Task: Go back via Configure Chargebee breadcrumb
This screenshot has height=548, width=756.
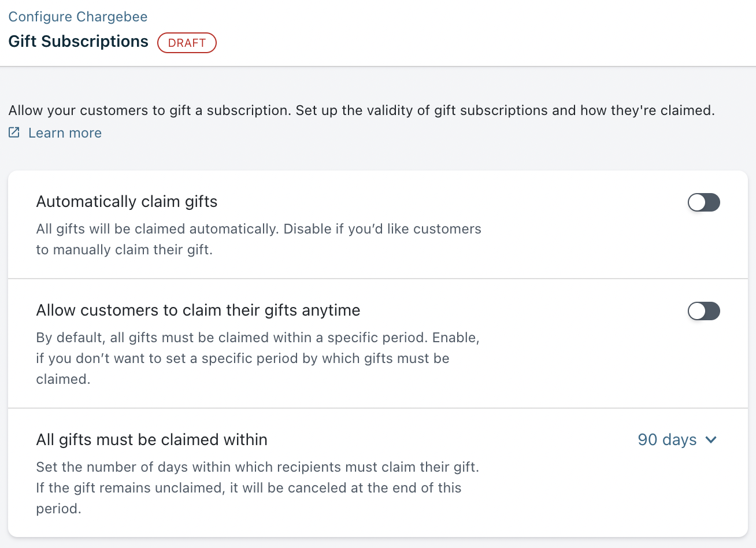Action: [78, 17]
